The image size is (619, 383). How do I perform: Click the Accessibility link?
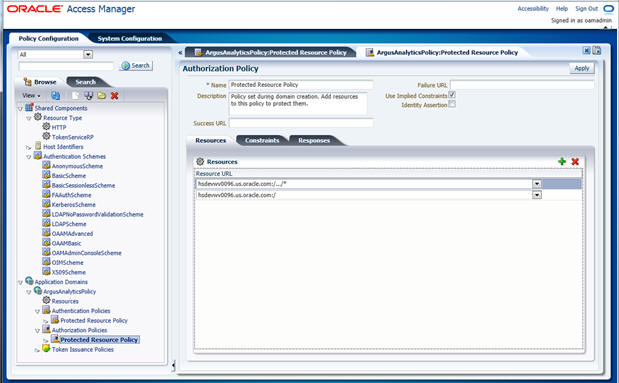533,8
